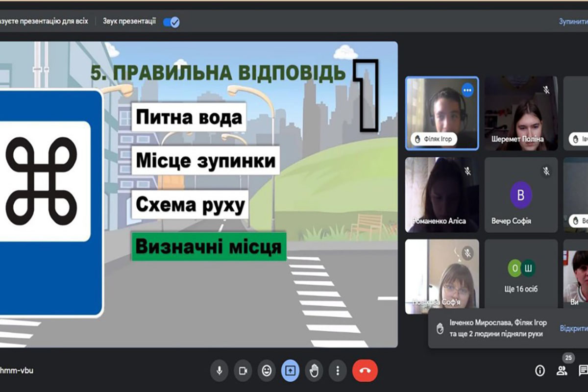The width and height of the screenshot is (588, 392).
Task: Show the participants list with badge 25
Action: (x=562, y=371)
